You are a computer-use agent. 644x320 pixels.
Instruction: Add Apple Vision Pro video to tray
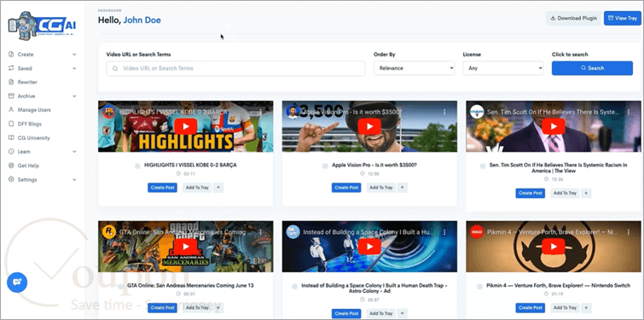tap(380, 188)
